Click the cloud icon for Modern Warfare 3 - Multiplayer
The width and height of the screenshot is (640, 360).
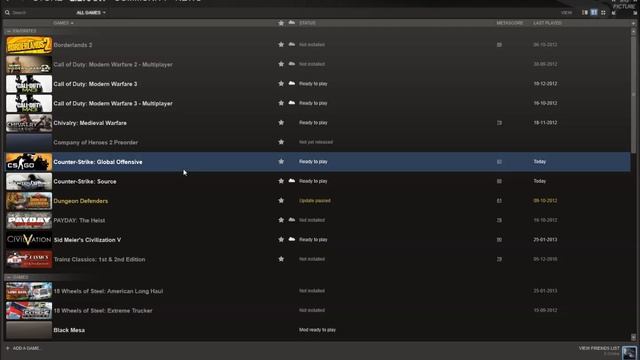(x=291, y=103)
